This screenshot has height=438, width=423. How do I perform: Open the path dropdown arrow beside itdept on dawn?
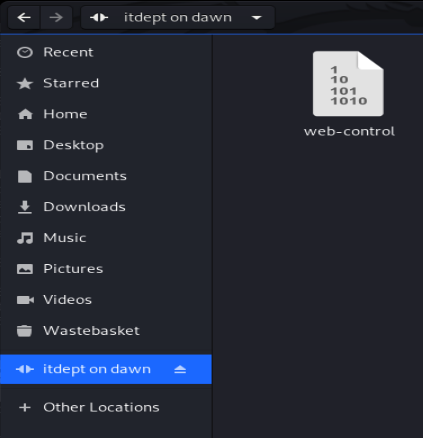[256, 18]
